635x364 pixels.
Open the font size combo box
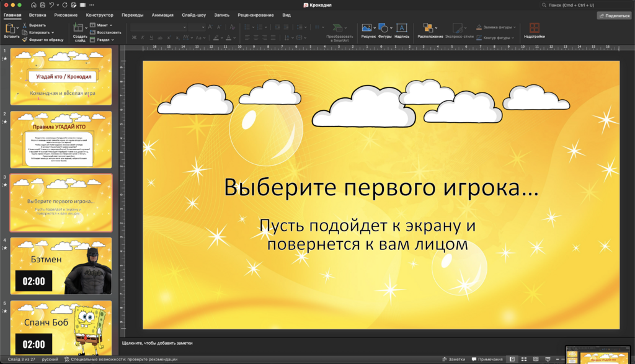coord(197,27)
